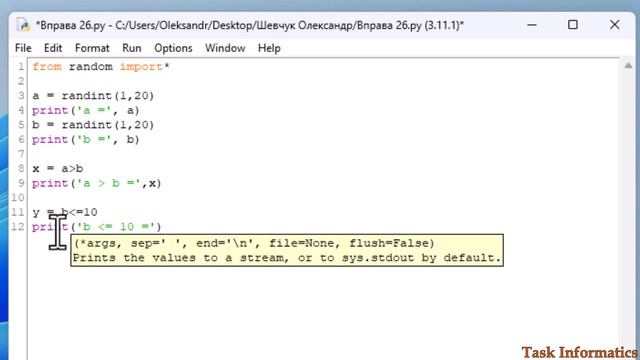
Task: Maximize the IDLE editor window
Action: click(x=573, y=25)
